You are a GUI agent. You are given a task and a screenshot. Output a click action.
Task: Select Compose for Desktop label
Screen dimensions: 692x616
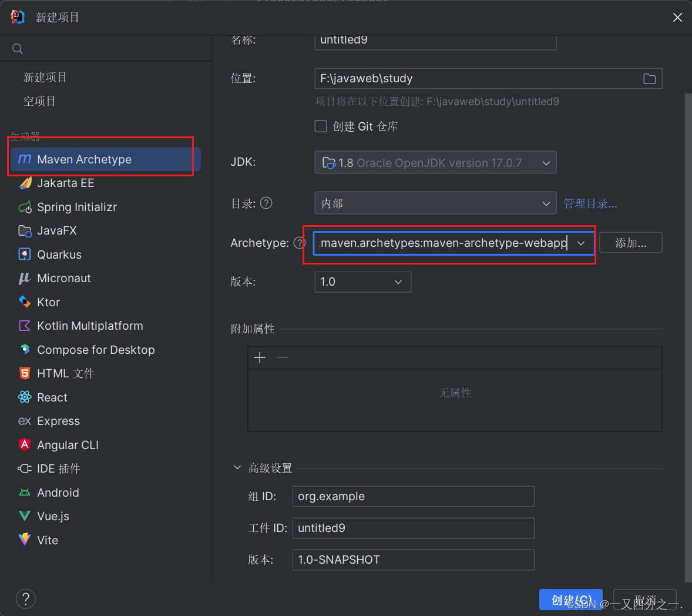point(96,350)
